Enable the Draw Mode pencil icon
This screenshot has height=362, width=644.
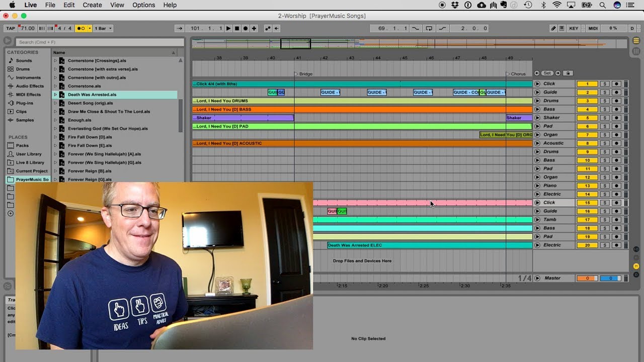[x=554, y=29]
